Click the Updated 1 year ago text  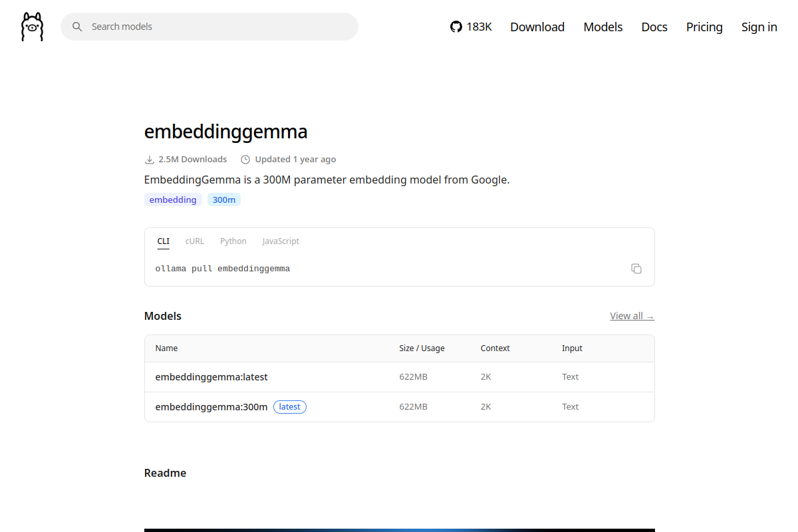pyautogui.click(x=295, y=160)
